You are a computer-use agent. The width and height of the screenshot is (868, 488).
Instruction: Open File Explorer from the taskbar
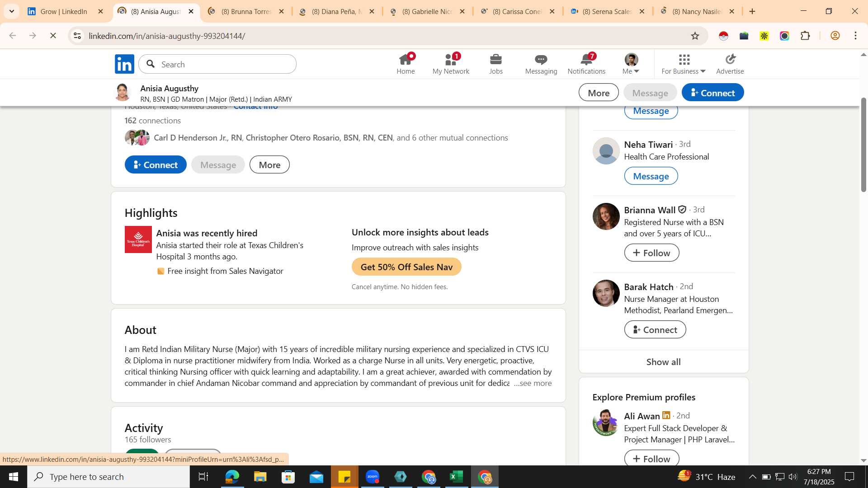(x=260, y=477)
